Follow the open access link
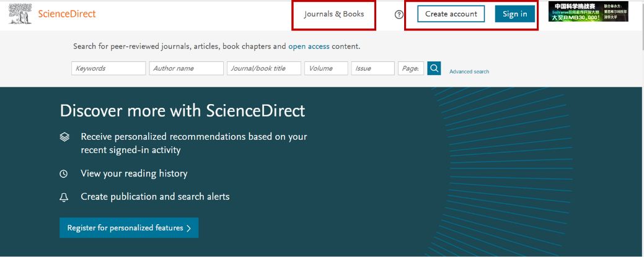The image size is (644, 257). tap(309, 46)
